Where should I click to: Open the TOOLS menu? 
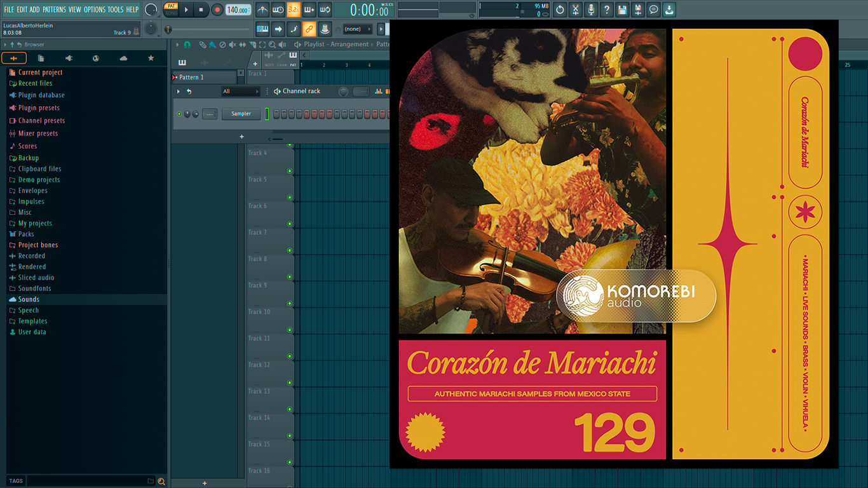[x=116, y=10]
